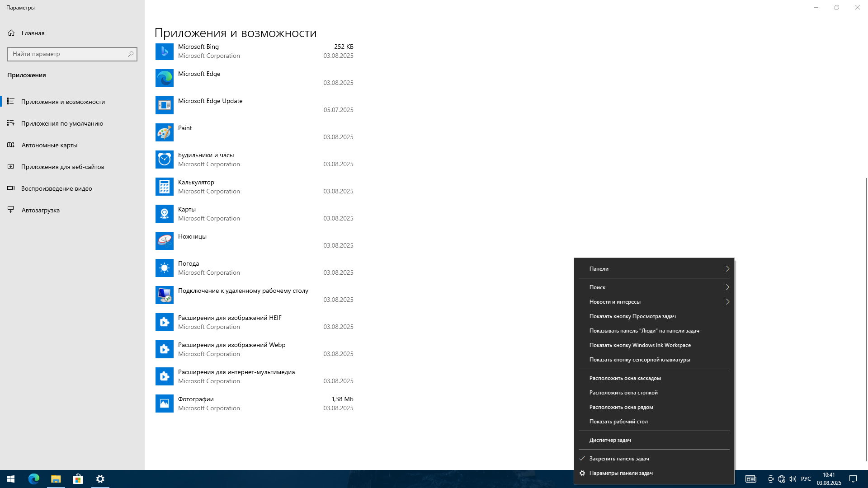Click the HEIF image extensions icon
Viewport: 868px width, 488px height.
click(x=165, y=322)
